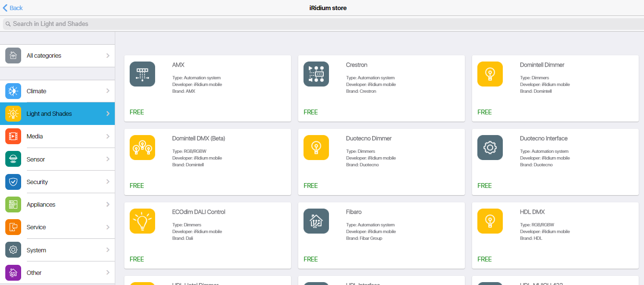Click the Climate category snowflake icon
644x285 pixels.
click(x=13, y=91)
